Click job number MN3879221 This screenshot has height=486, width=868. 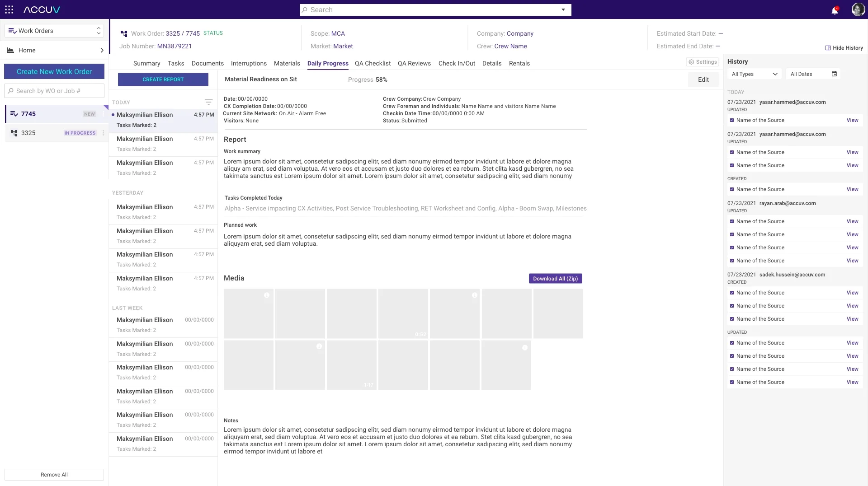click(175, 46)
